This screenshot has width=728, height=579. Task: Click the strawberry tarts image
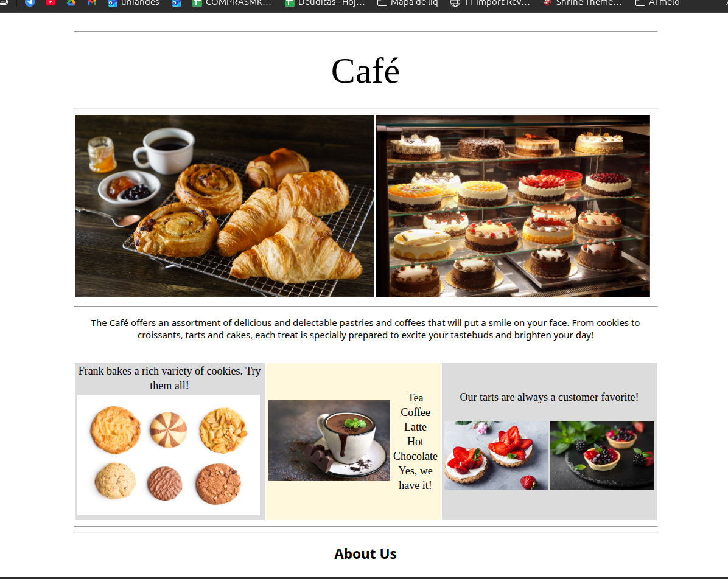coord(496,455)
